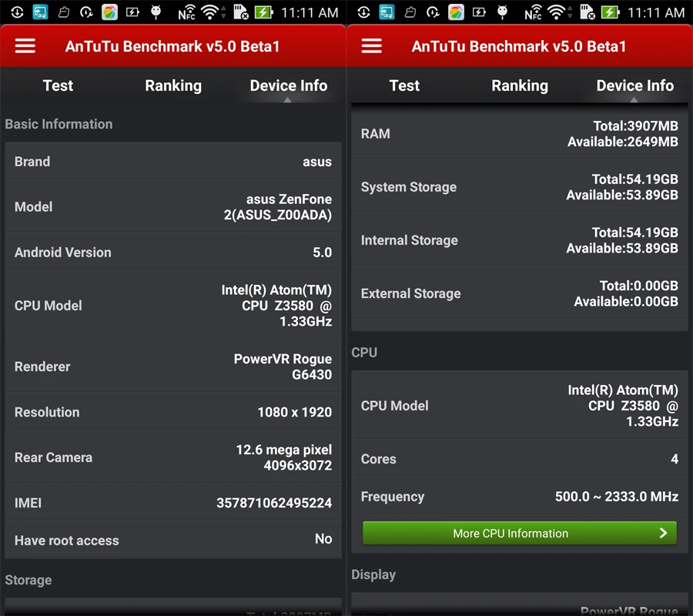Open hamburger menu on right phone screen
Viewport: 693px width, 616px height.
372,46
